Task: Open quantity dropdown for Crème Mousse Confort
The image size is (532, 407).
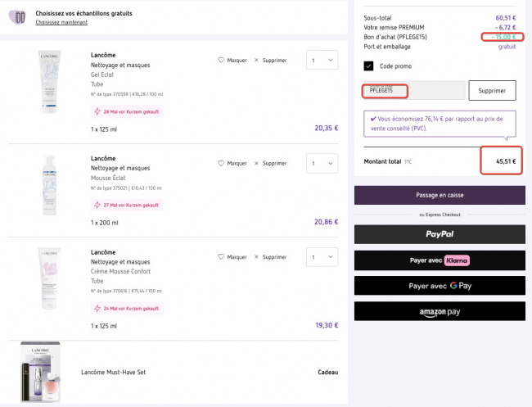Action: coord(322,256)
